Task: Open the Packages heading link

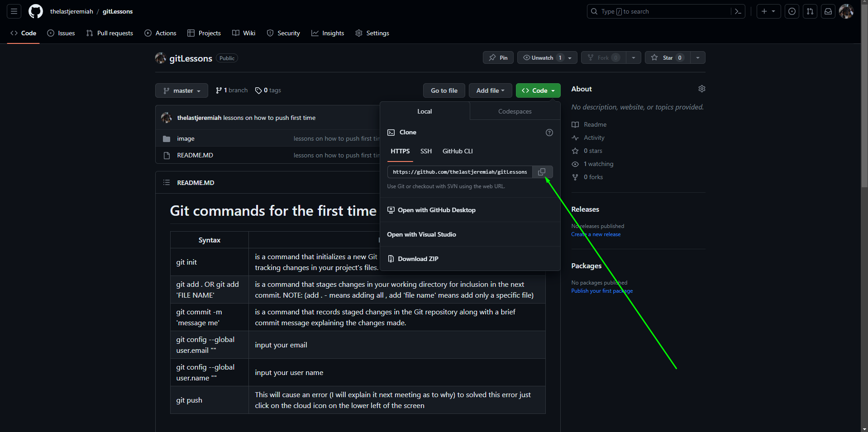Action: coord(587,266)
